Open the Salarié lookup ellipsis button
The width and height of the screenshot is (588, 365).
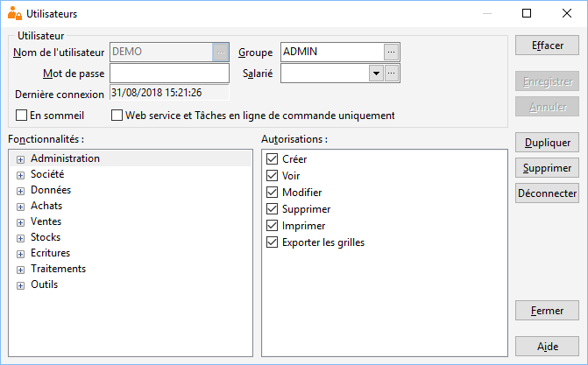point(391,73)
